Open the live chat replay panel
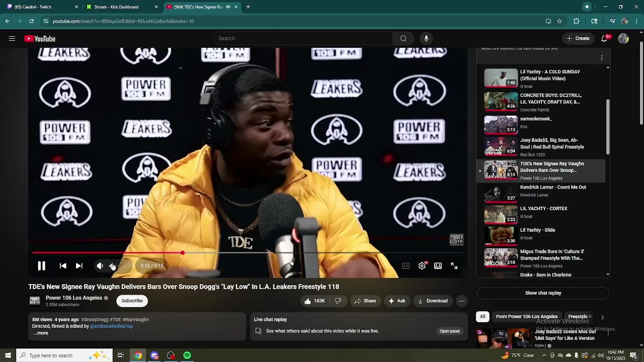Screen dimensions: 644x362 (x=450, y=331)
